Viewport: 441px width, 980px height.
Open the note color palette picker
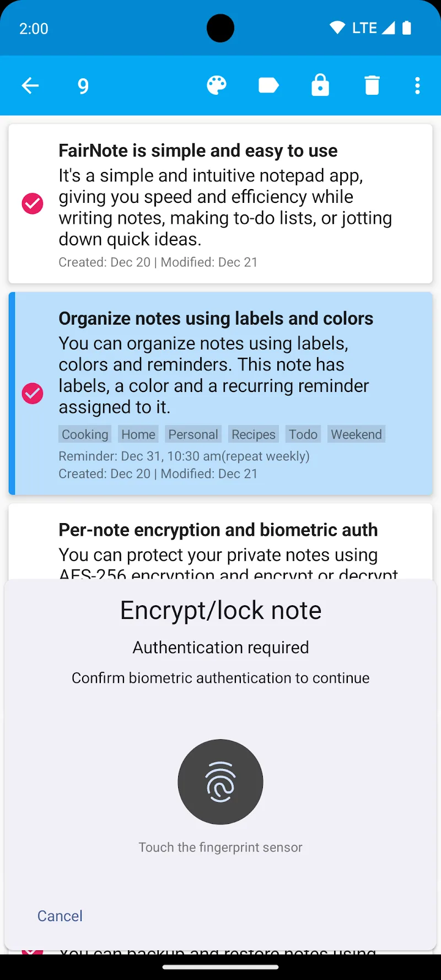point(217,85)
